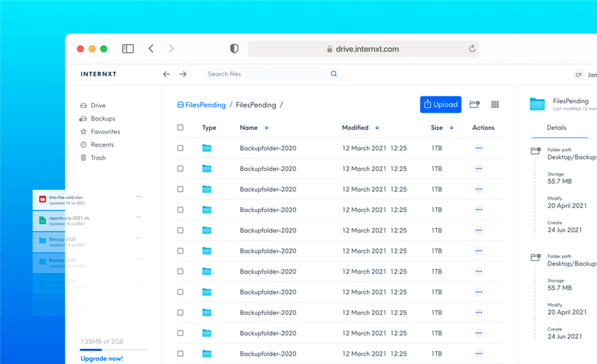Switch to the Details tab

tap(557, 128)
